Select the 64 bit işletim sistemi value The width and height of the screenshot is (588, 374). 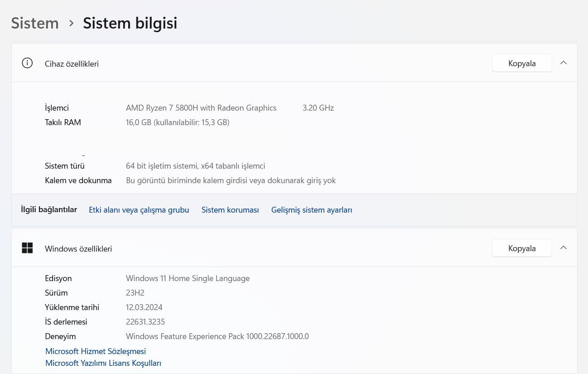[x=195, y=166]
